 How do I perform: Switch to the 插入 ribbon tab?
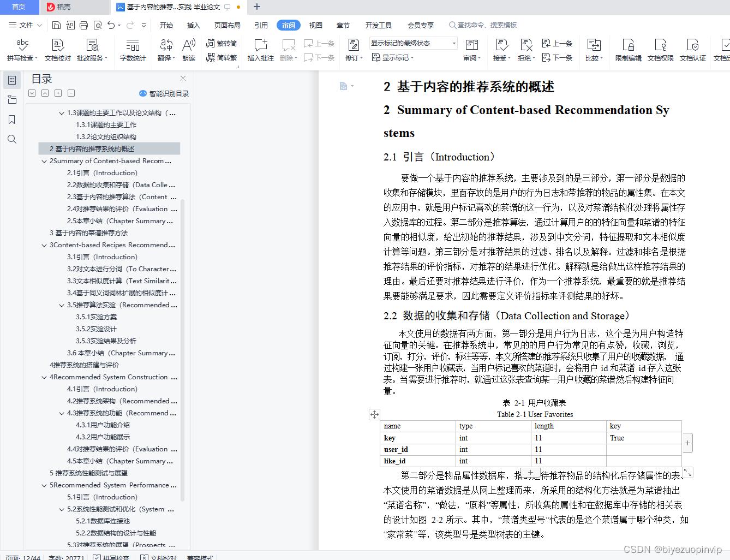tap(194, 25)
